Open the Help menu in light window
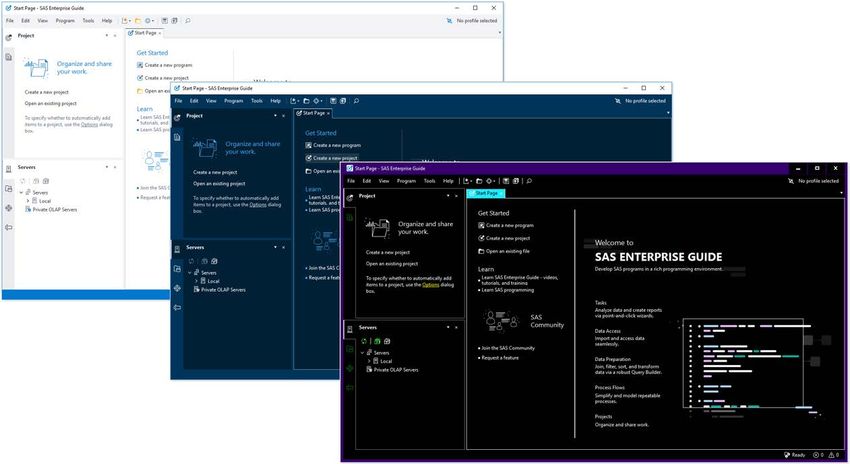The width and height of the screenshot is (850, 464). coord(107,21)
